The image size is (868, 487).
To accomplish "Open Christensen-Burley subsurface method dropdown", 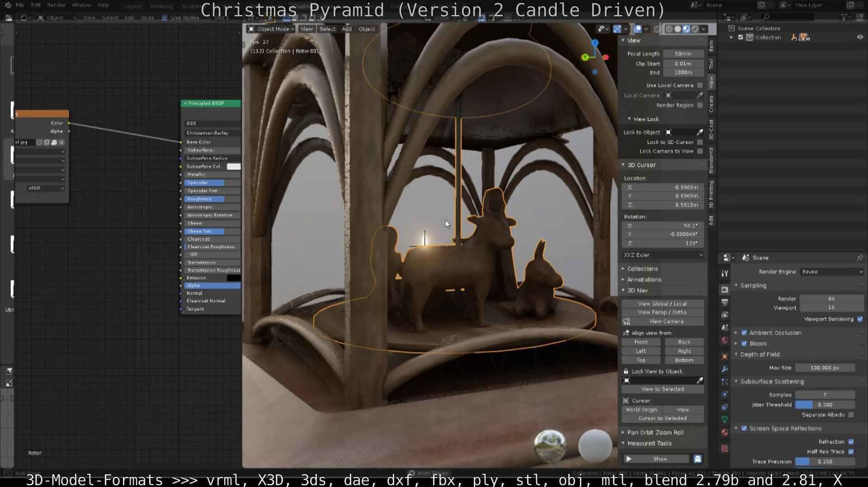I will [x=212, y=133].
